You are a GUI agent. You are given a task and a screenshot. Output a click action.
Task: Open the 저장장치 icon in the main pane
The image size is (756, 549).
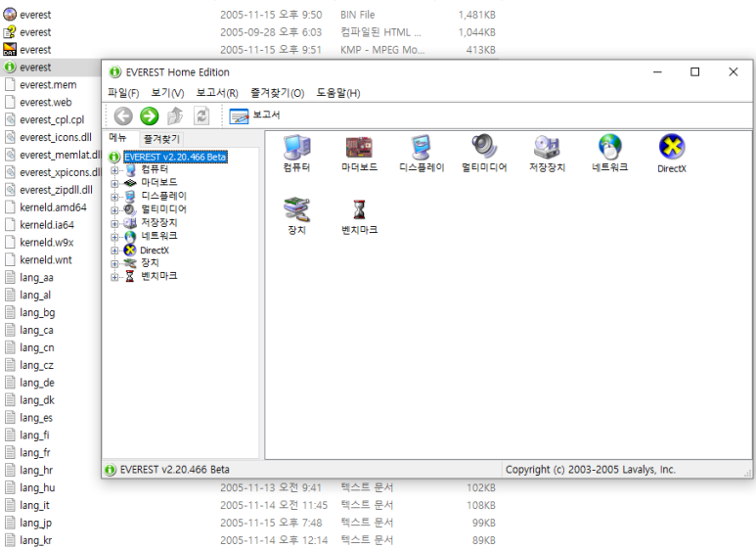click(x=547, y=147)
